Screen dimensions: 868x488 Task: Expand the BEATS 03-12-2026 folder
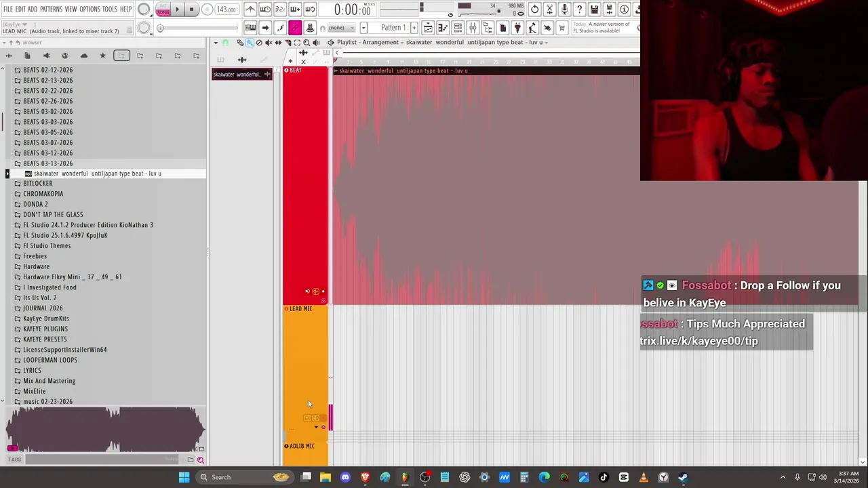point(47,152)
